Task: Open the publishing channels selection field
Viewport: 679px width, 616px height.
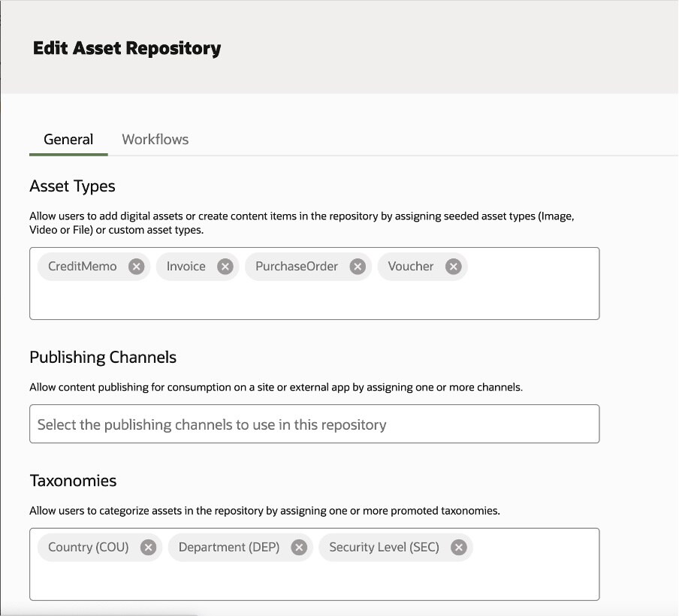Action: pyautogui.click(x=314, y=424)
